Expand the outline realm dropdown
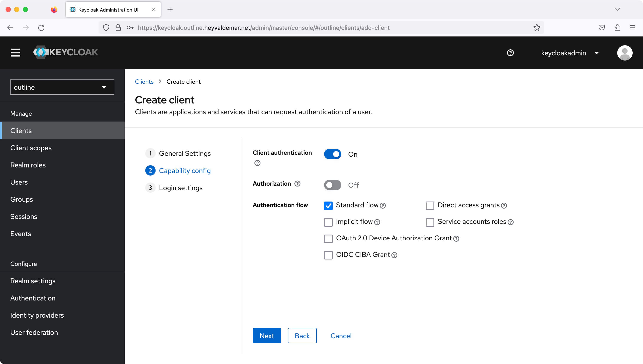643x364 pixels. [x=61, y=87]
